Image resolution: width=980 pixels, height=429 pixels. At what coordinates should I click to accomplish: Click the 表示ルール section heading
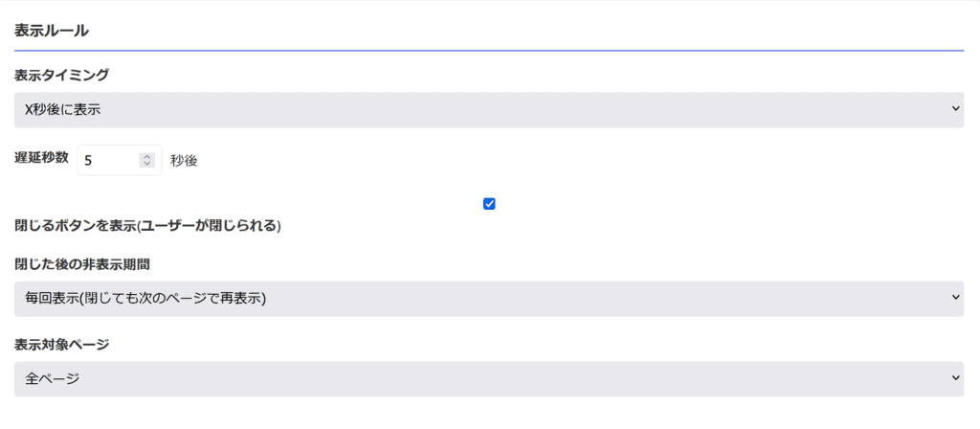[x=52, y=31]
